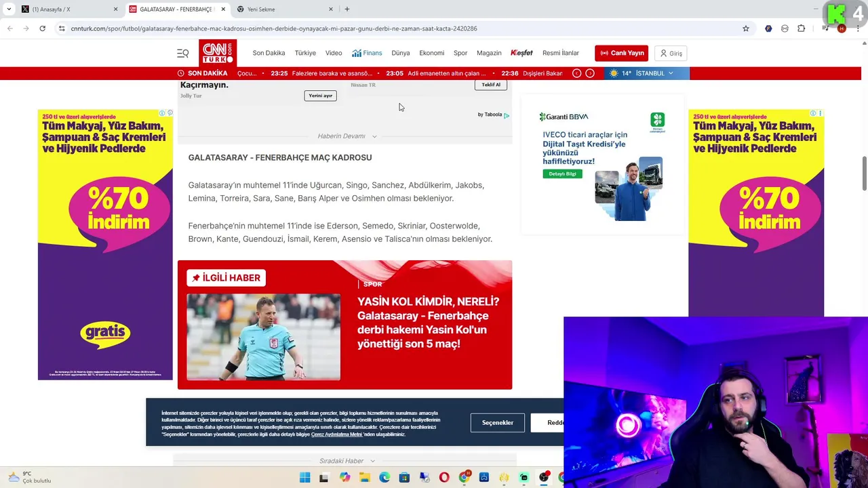Open the Chrome profile avatar H
868x488 pixels.
(842, 28)
